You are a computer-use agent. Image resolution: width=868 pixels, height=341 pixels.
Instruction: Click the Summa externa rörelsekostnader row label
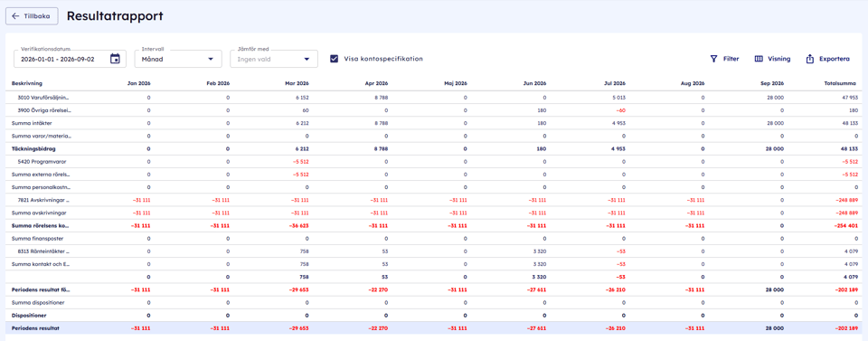[42, 174]
